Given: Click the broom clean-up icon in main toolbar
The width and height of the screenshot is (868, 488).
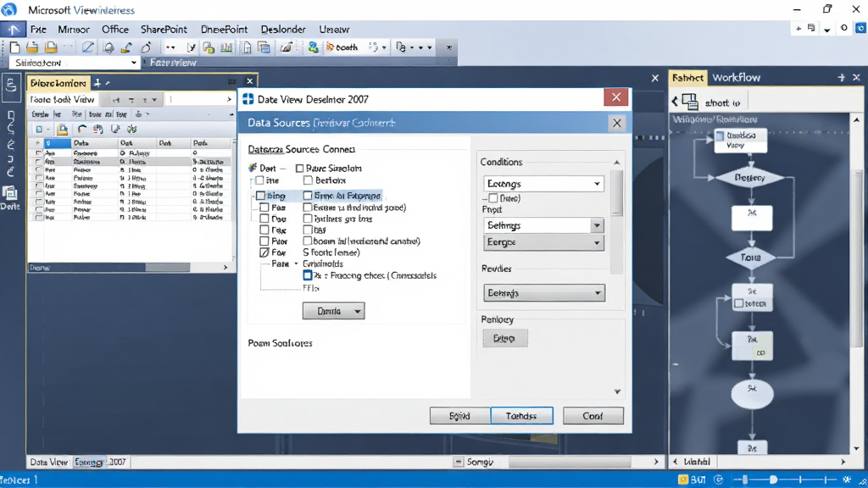Looking at the screenshot, I should (127, 47).
